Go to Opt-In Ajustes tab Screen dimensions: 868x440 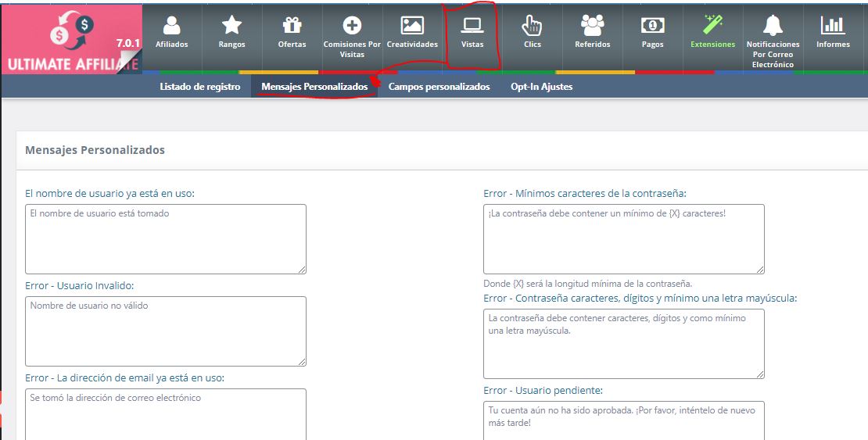[x=541, y=87]
